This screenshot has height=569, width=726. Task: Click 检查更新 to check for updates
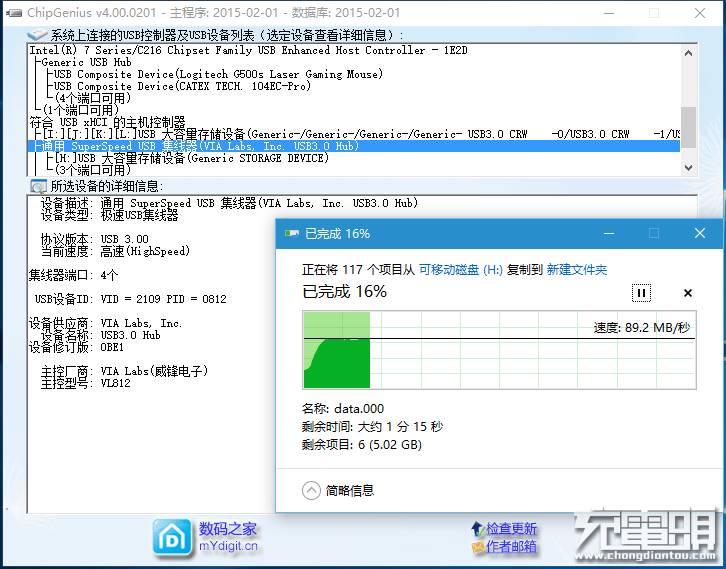(511, 528)
